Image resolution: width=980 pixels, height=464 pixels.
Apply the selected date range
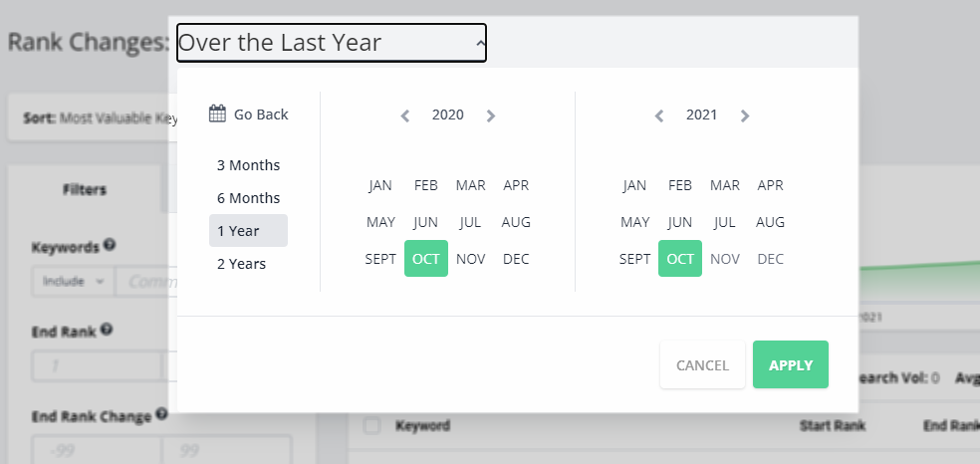pos(791,364)
